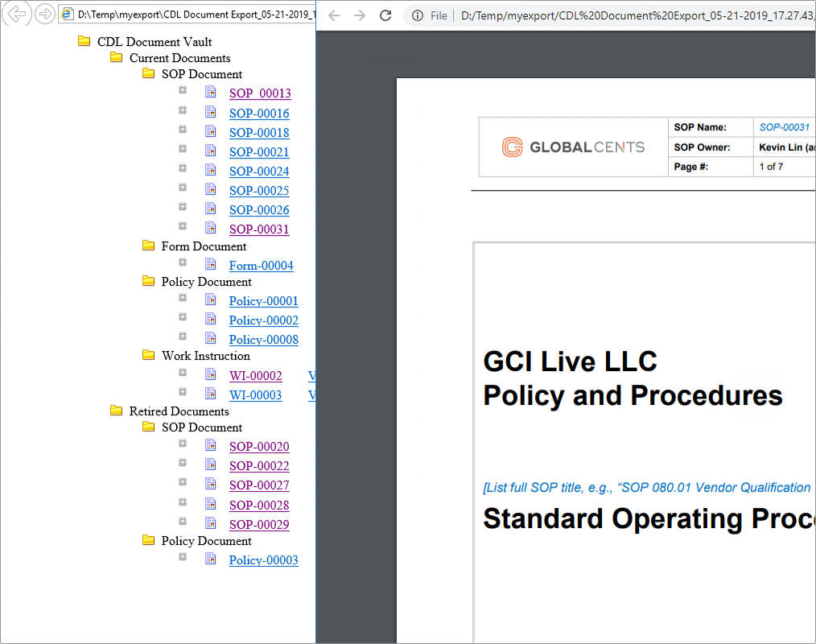816x644 pixels.
Task: Click the Work Instruction folder icon
Action: point(148,354)
